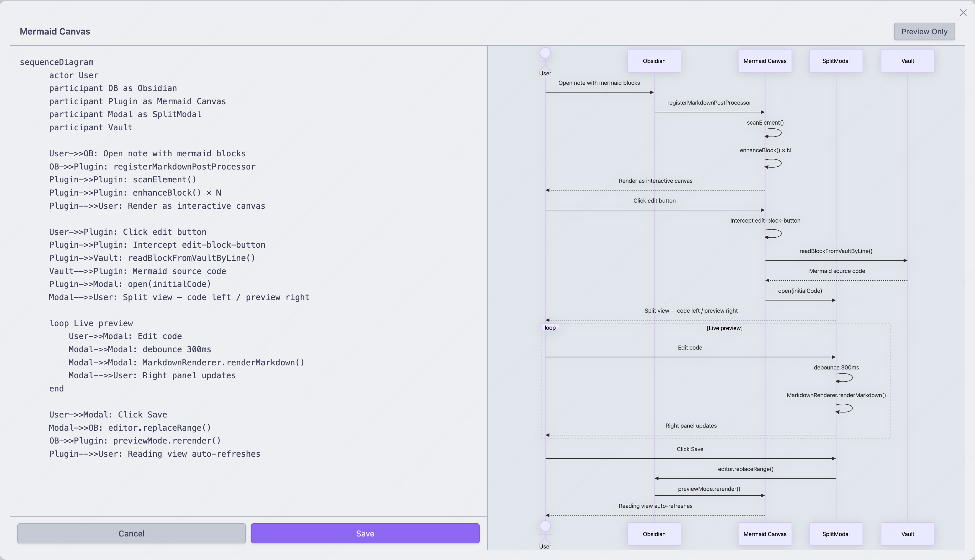The image size is (975, 560).
Task: Select the bottom Vault participant box
Action: 908,534
